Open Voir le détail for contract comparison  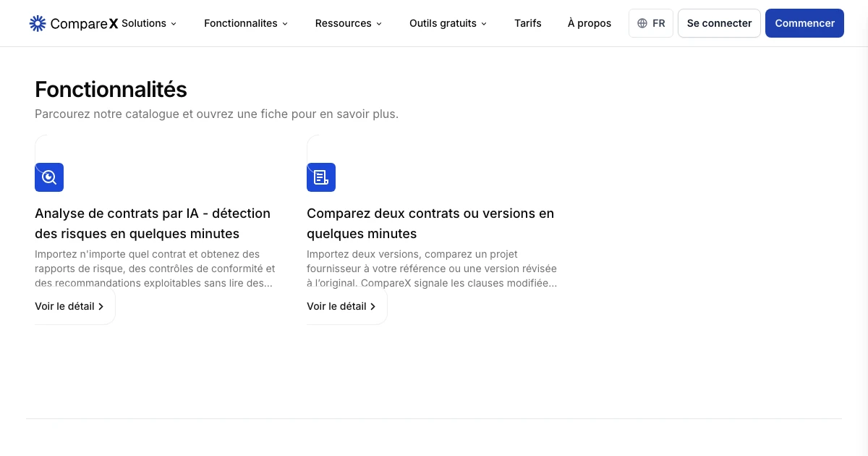(341, 306)
